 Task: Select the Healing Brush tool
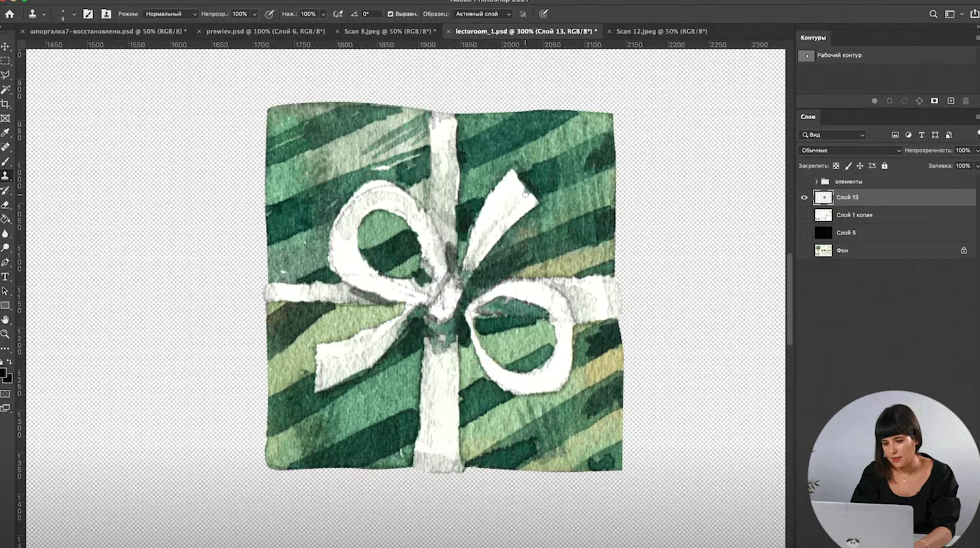pyautogui.click(x=5, y=147)
